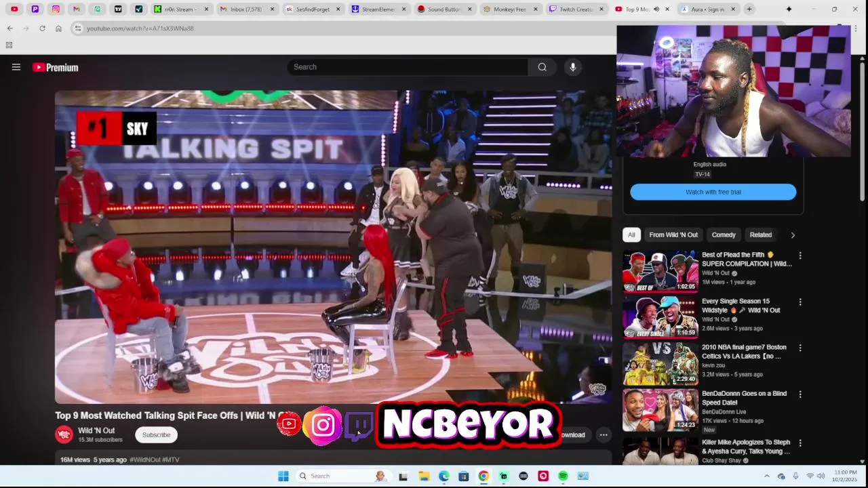
Task: Reload the page with refresh icon
Action: tap(42, 28)
